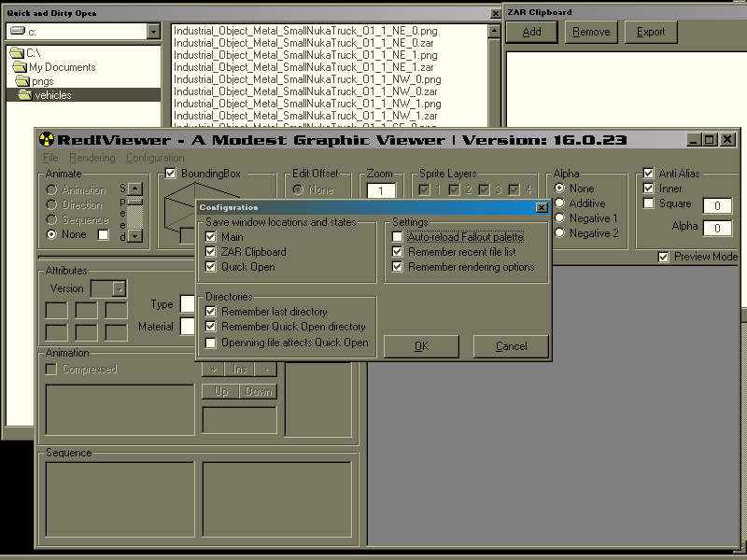This screenshot has width=747, height=560.
Task: Close the Configuration dialog with X
Action: click(x=542, y=207)
